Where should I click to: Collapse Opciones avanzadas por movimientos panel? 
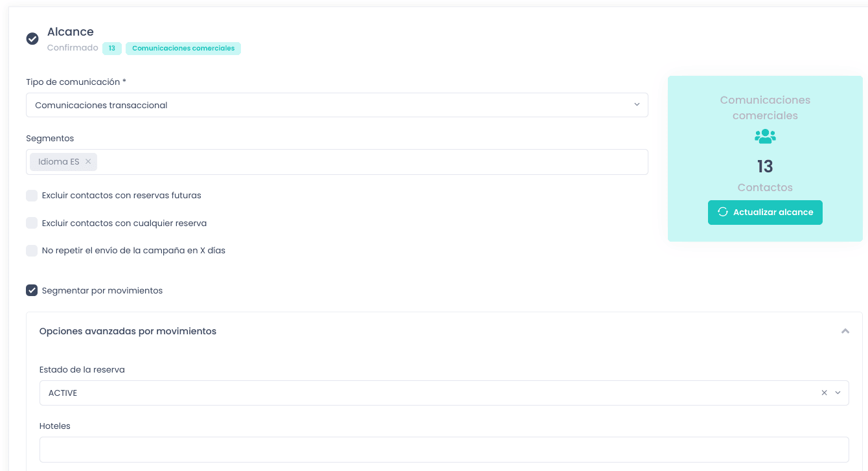[x=845, y=331]
